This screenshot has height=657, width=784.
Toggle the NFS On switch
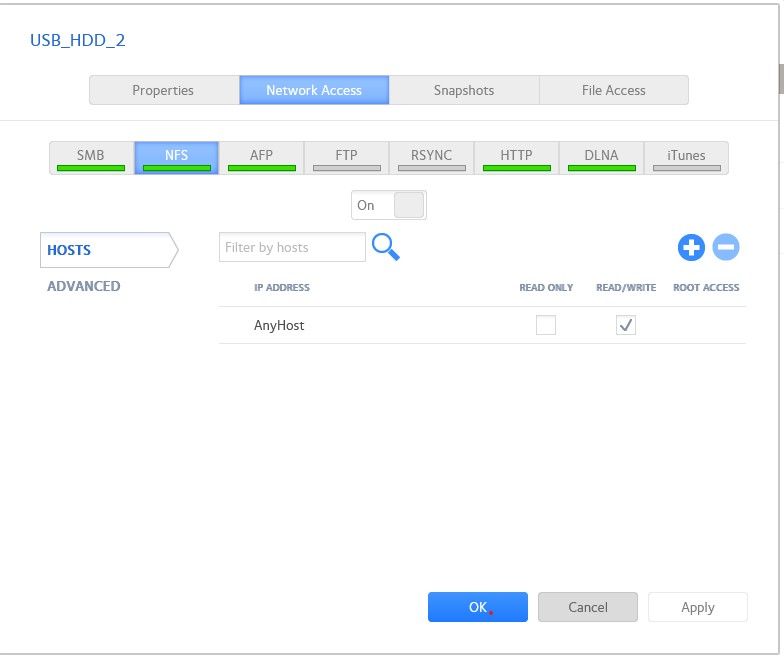click(x=389, y=205)
